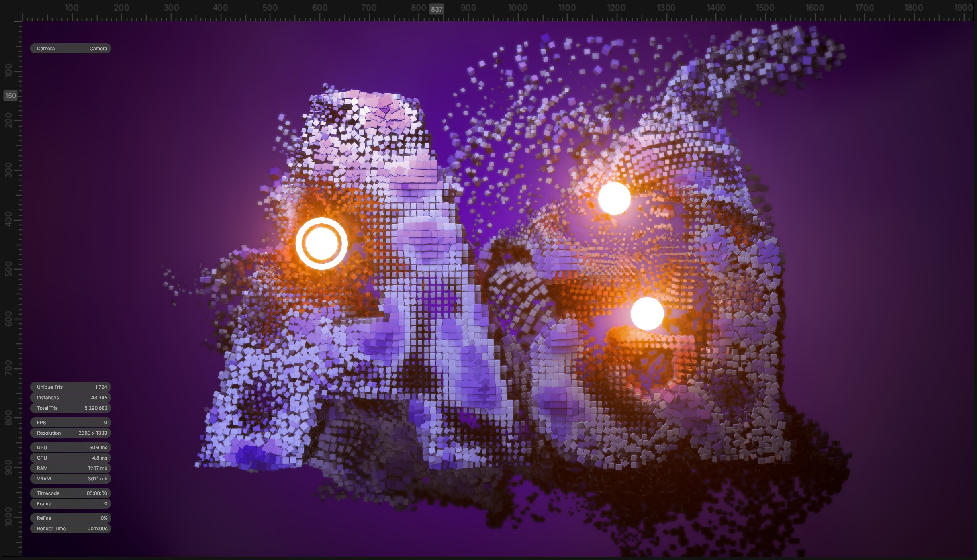This screenshot has width=977, height=560.
Task: Click the Frame number row
Action: (70, 504)
